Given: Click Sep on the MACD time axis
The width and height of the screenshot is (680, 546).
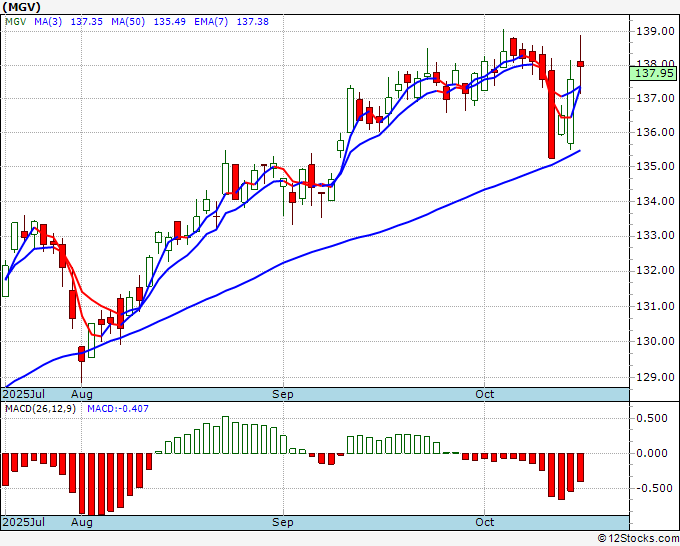Looking at the screenshot, I should (x=283, y=522).
